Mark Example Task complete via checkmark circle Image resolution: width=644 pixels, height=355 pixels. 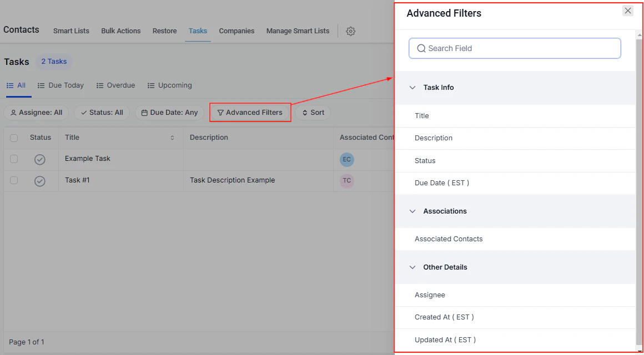(39, 159)
